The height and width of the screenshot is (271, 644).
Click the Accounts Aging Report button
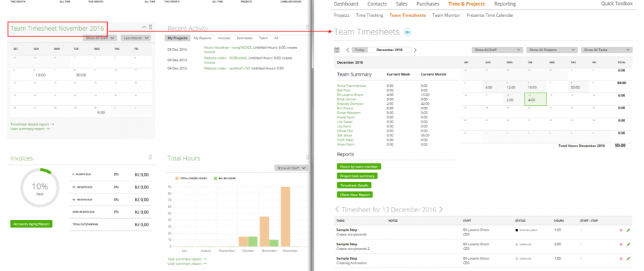pos(31,224)
